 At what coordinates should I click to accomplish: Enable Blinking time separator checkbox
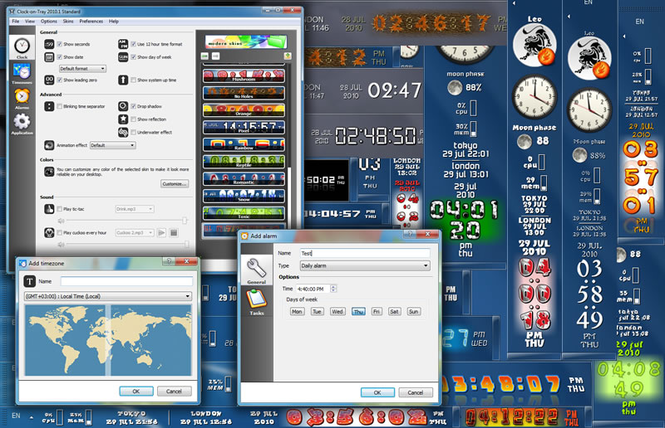point(60,106)
